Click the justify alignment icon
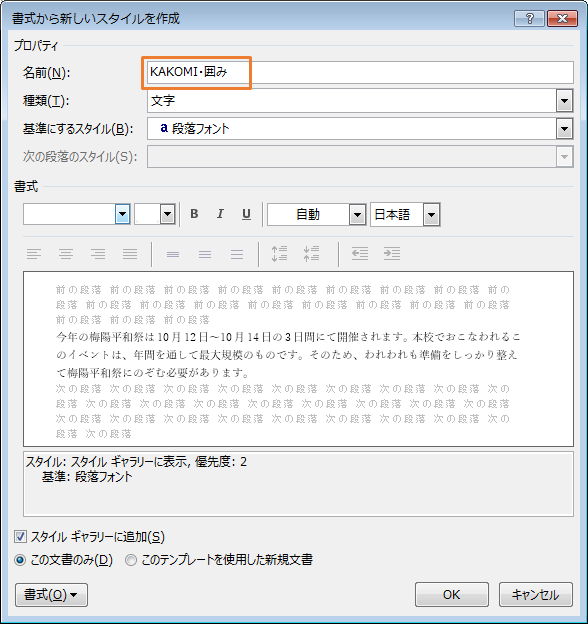The height and width of the screenshot is (624, 588). coord(130,254)
